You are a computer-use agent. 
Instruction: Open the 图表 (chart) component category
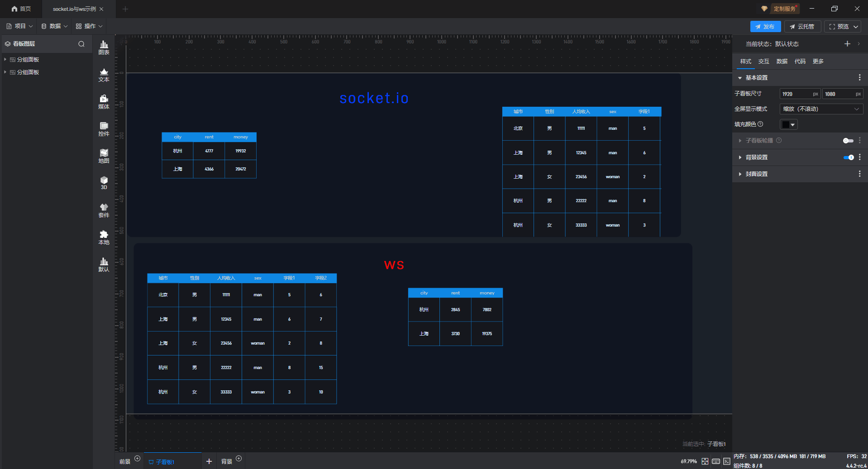(104, 47)
